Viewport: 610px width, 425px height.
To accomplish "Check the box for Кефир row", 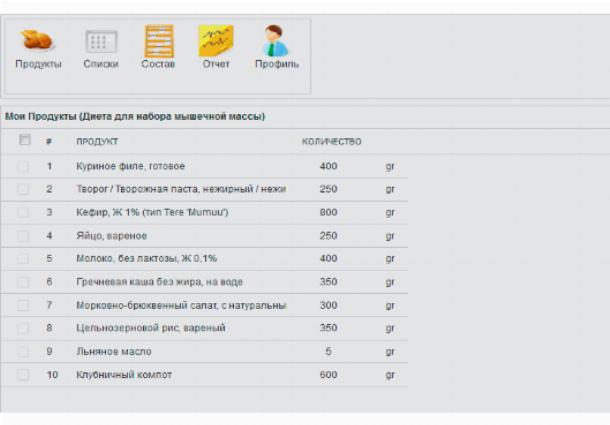I will [x=23, y=212].
